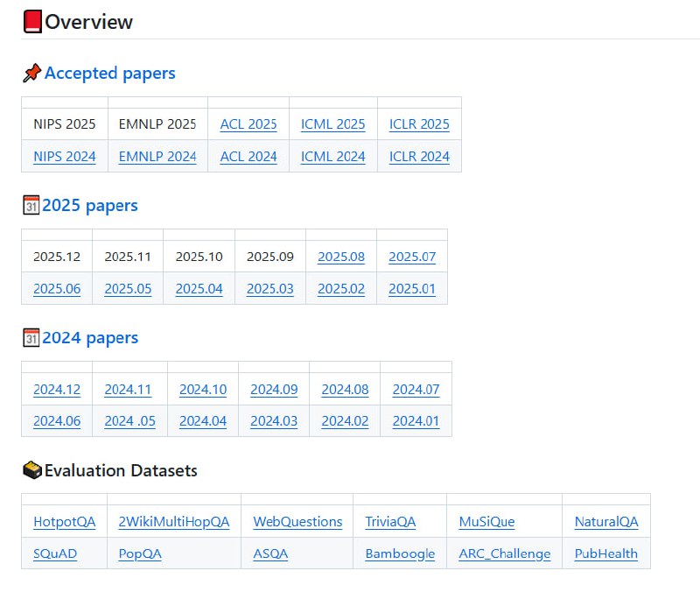This screenshot has width=700, height=592.
Task: Open the HotpotQA dataset link
Action: click(65, 522)
